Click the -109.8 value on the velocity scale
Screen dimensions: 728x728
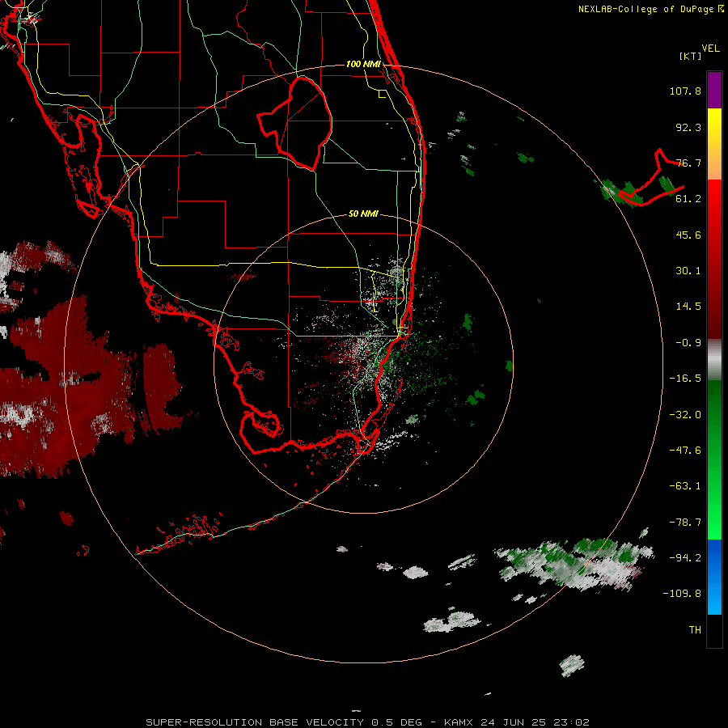[x=682, y=594]
